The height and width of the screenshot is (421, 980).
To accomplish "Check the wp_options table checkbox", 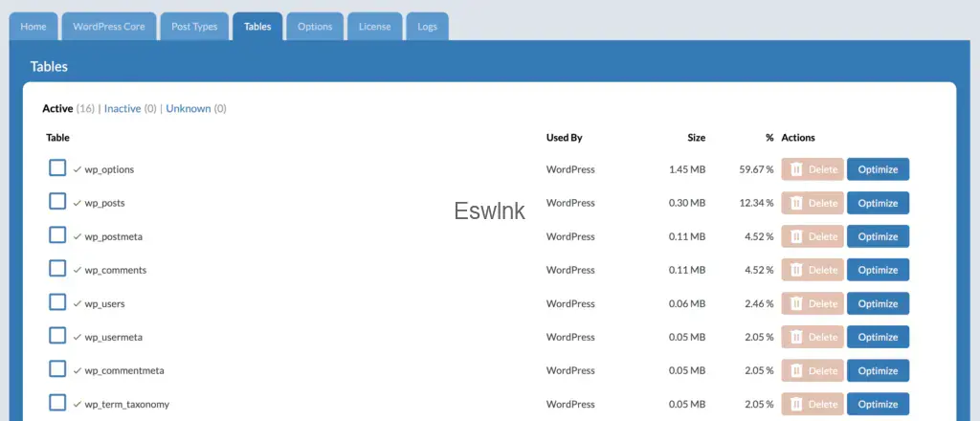I will 57,168.
